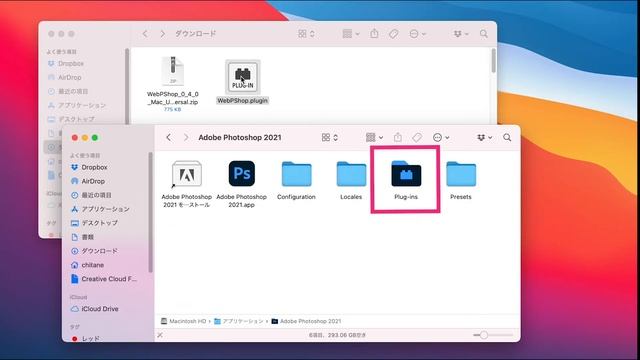Click アプリケーション in the path bar
Image resolution: width=640 pixels, height=360 pixels.
pyautogui.click(x=239, y=321)
